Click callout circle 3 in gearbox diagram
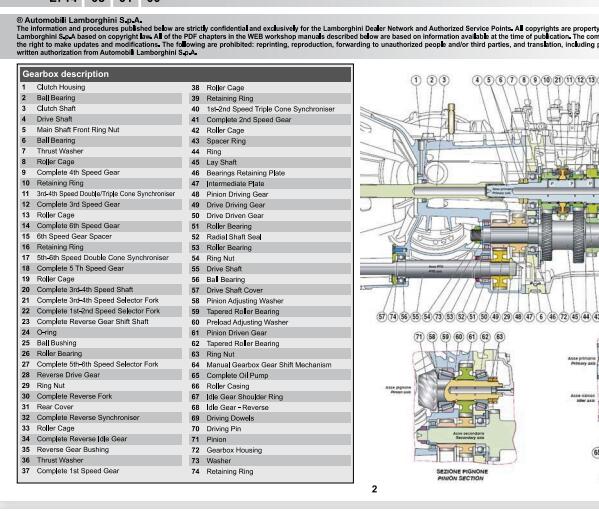The height and width of the screenshot is (511, 599). 444,80
